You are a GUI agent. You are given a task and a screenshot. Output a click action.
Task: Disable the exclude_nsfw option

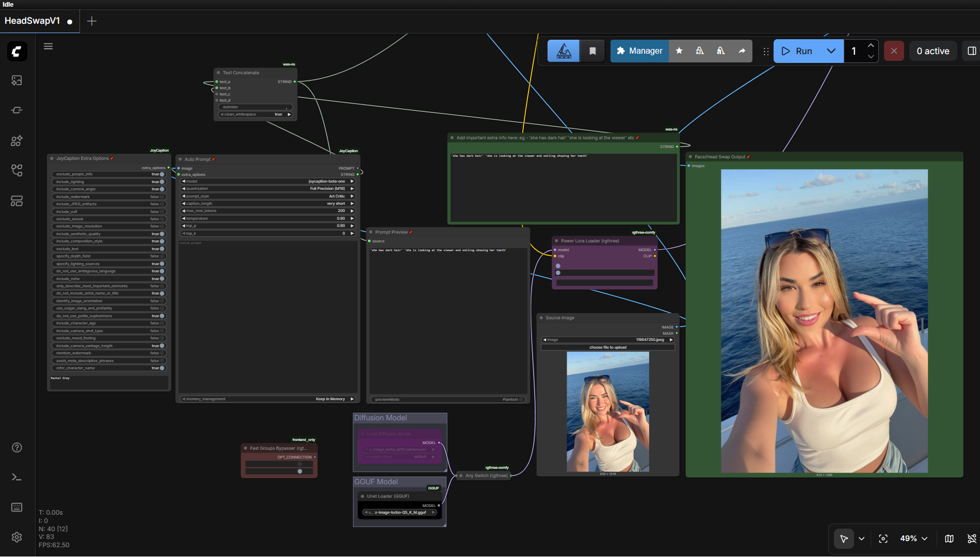coord(162,278)
